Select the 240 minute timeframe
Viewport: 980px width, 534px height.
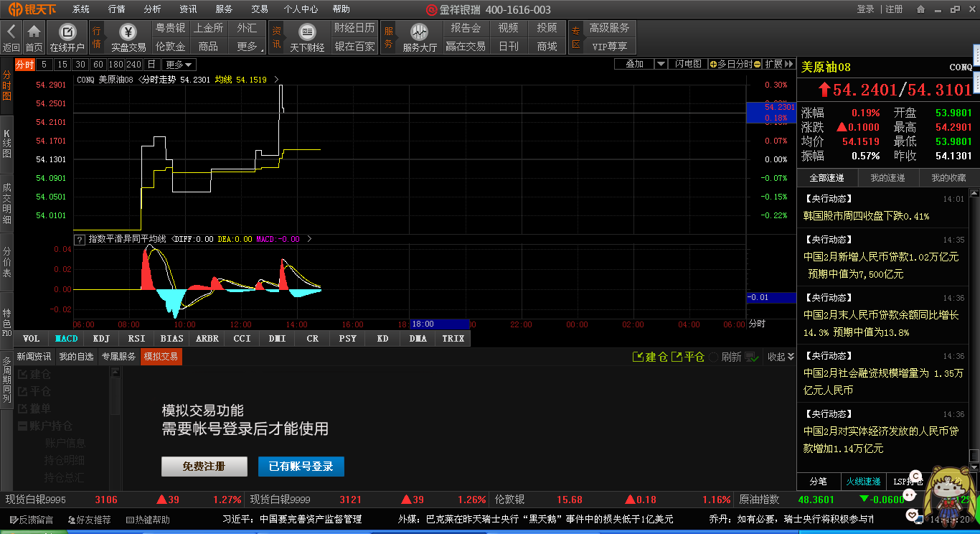pyautogui.click(x=133, y=64)
